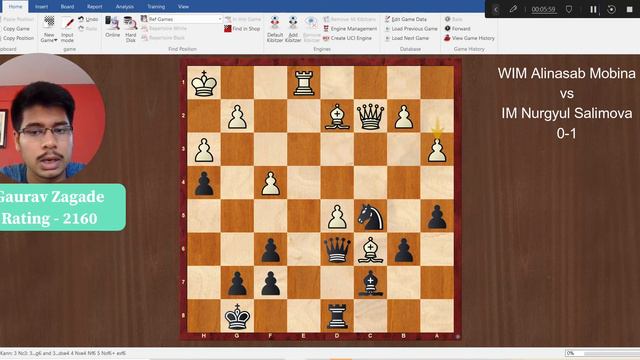This screenshot has height=360, width=640.
Task: Select the white bishop on c6
Action: coord(370,250)
